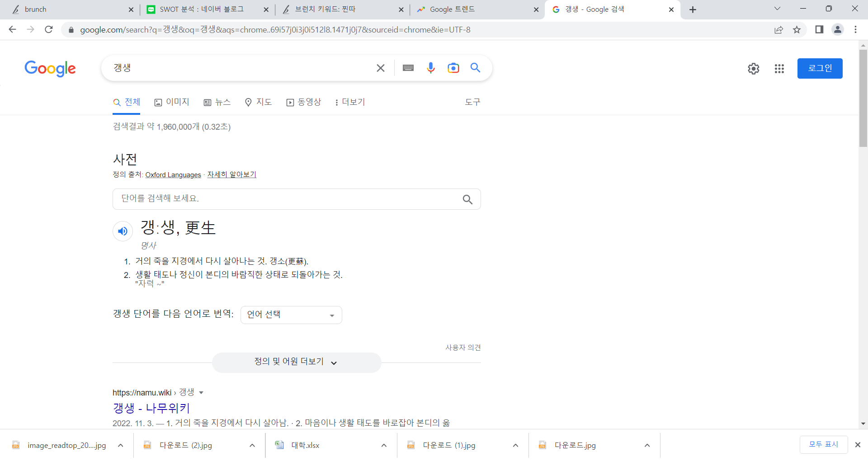Click the profile avatar icon
Viewport: 868px width, 461px height.
click(x=837, y=29)
